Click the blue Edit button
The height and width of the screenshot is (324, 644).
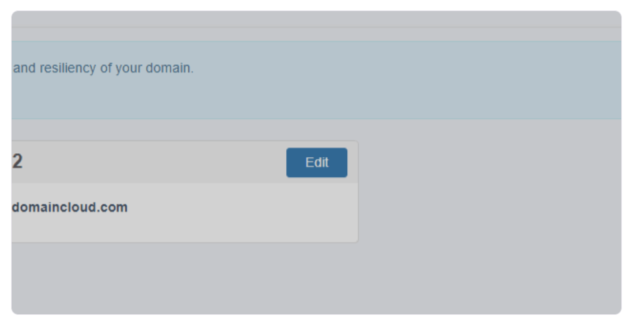[x=317, y=162]
